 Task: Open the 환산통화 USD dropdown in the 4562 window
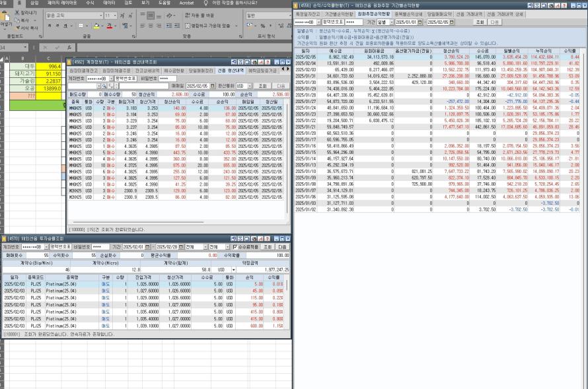250,87
